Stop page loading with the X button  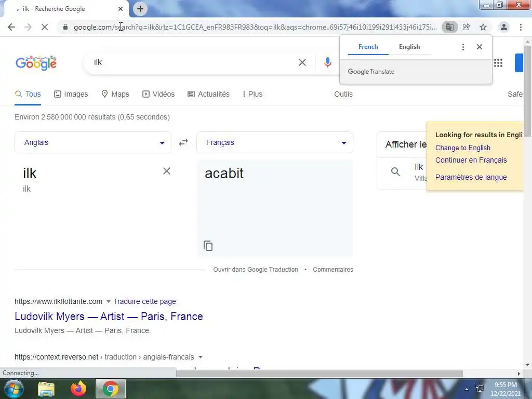coord(45,27)
